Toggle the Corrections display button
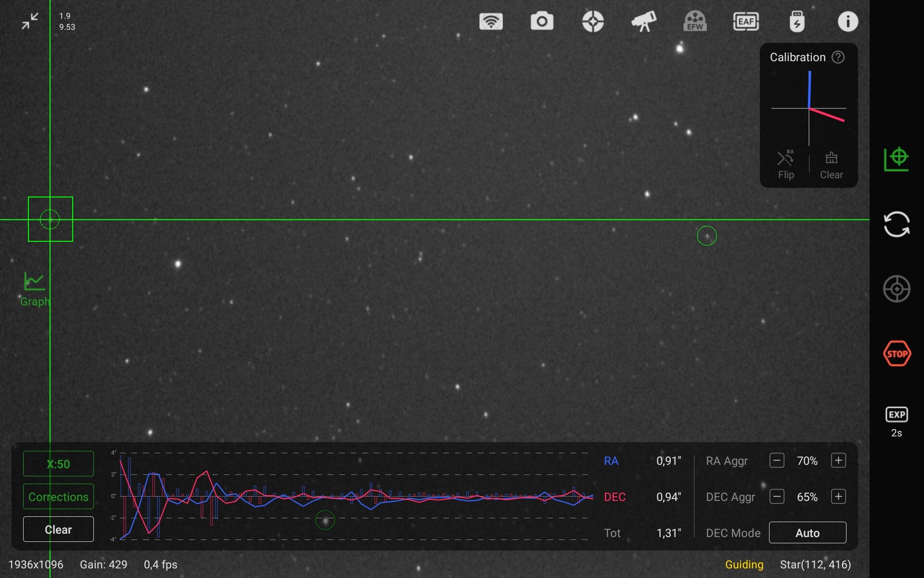Viewport: 924px width, 578px height. coord(58,497)
